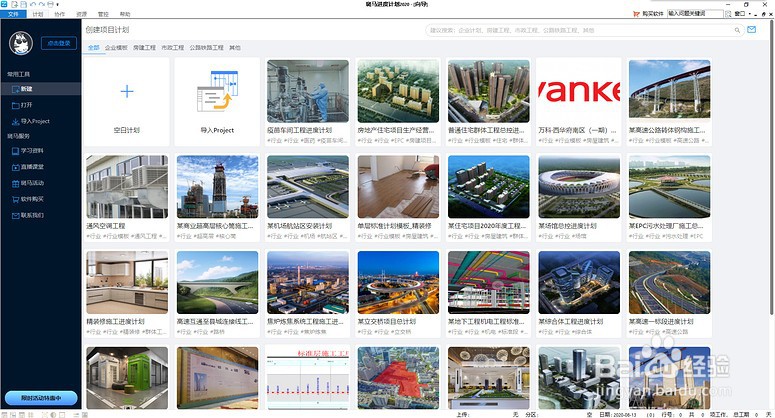Click the red cart 购买软件 icon at top right

(x=636, y=14)
